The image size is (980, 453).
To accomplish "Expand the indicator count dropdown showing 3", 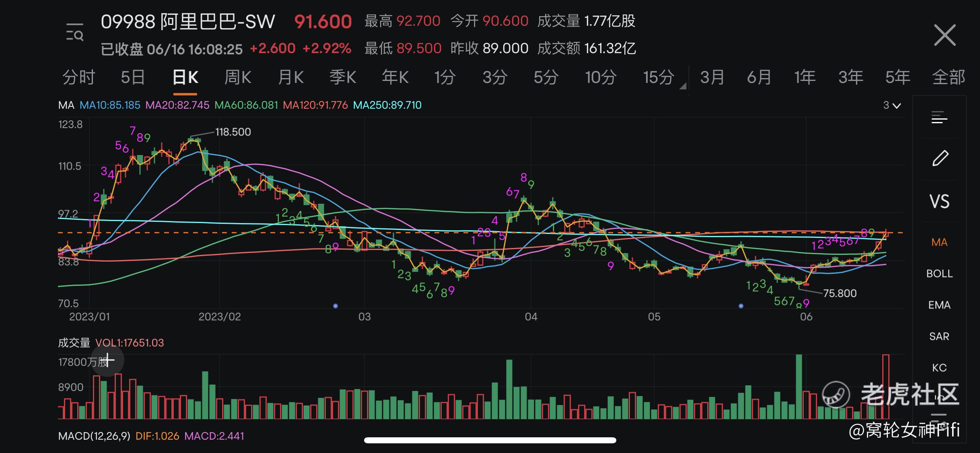I will pyautogui.click(x=892, y=105).
